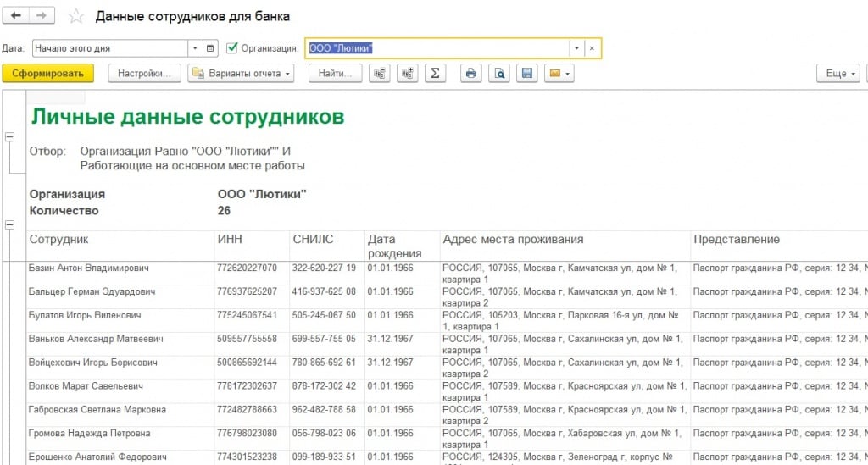This screenshot has height=465, width=868.
Task: Collapse the report header group
Action: point(10,136)
